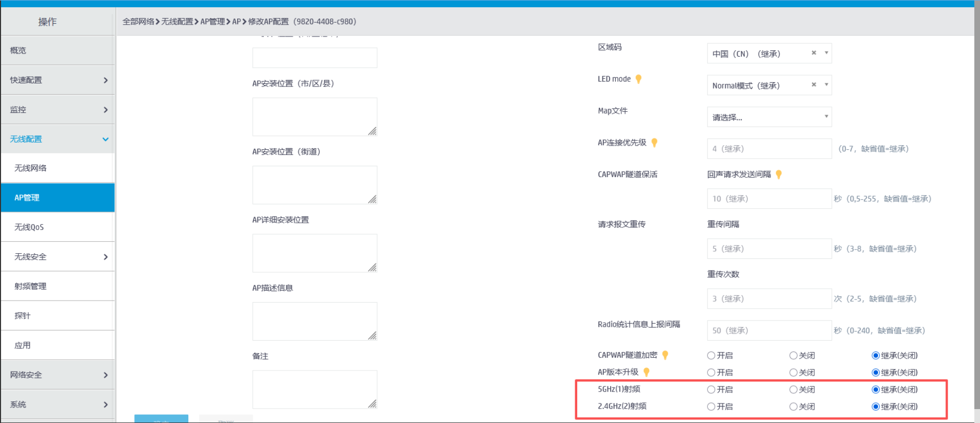Select 关闭 for CAPWAP隧道加密
This screenshot has height=423, width=980.
pos(793,356)
